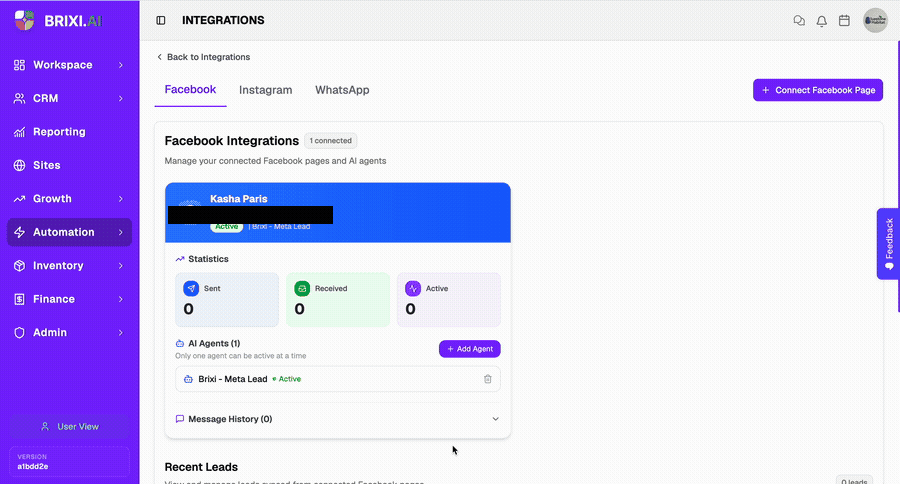Screen dimensions: 900x484
Task: Click the Kasha Paris page name
Action: click(x=239, y=199)
